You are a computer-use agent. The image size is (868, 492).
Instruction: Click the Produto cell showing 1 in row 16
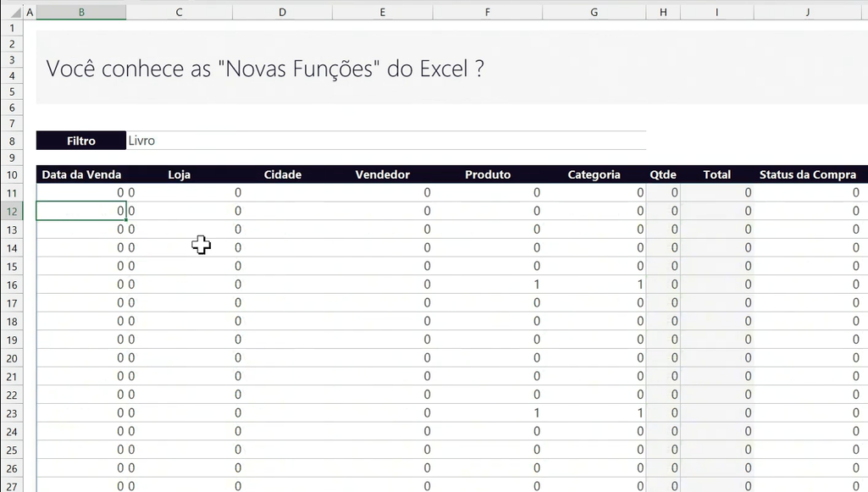(487, 285)
